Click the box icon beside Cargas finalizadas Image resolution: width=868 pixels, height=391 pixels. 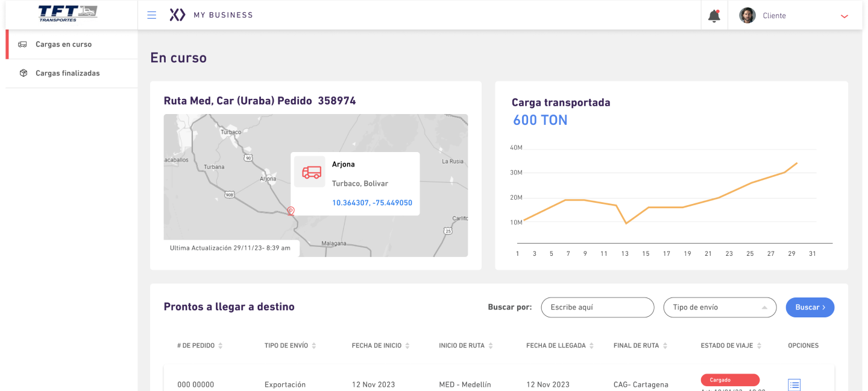(23, 73)
